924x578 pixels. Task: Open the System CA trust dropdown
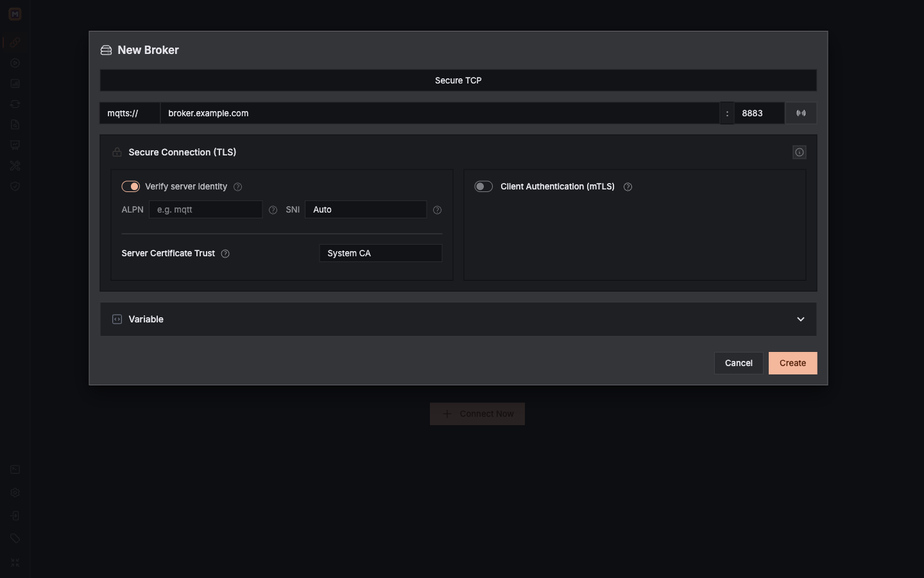click(x=381, y=253)
